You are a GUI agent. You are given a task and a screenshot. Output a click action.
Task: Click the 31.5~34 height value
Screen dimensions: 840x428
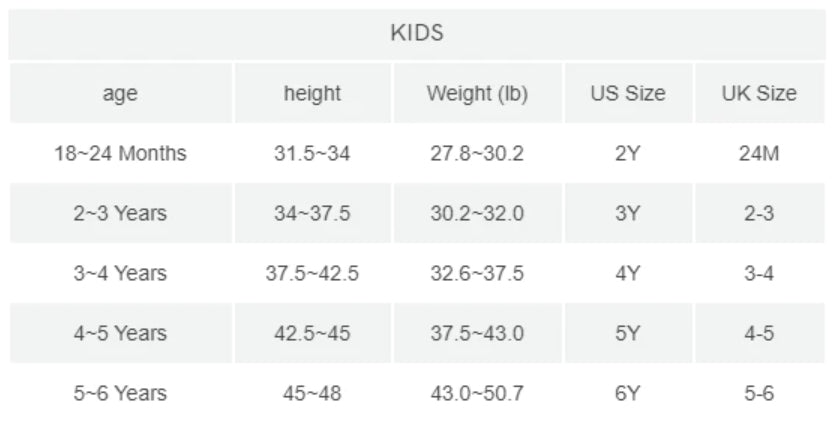click(312, 154)
